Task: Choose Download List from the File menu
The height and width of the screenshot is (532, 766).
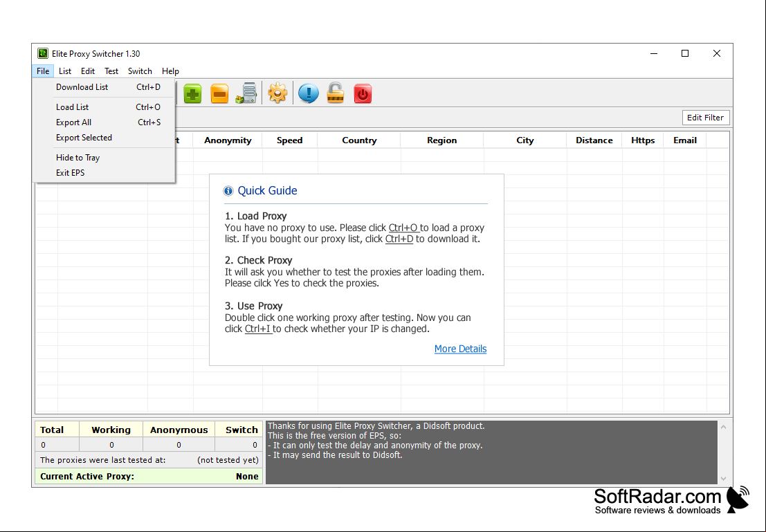Action: coord(104,87)
